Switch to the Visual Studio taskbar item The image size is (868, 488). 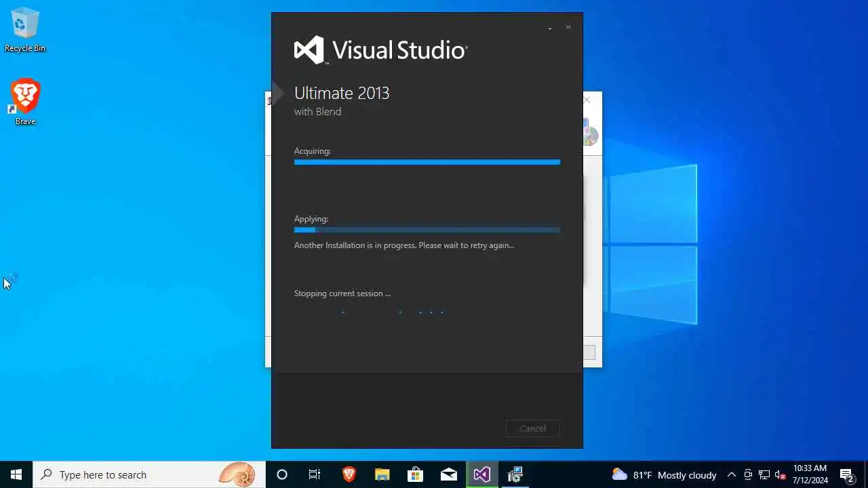482,474
